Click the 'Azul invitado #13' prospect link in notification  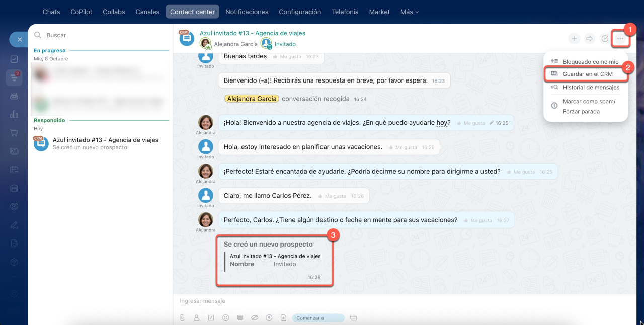275,256
